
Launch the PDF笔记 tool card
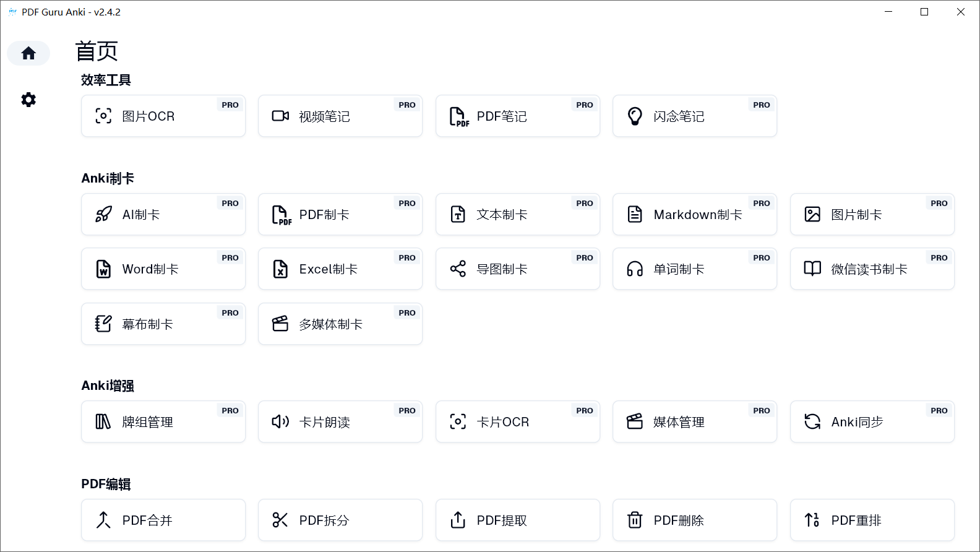(518, 116)
